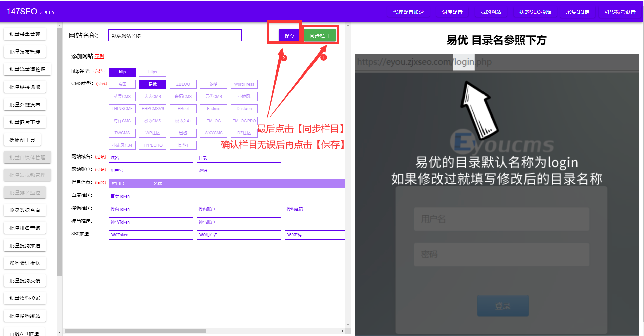Pick the WXYCMS option
This screenshot has height=336, width=644.
point(214,133)
